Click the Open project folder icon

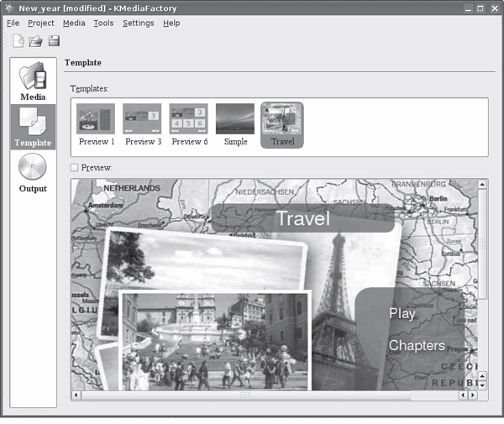tap(36, 40)
